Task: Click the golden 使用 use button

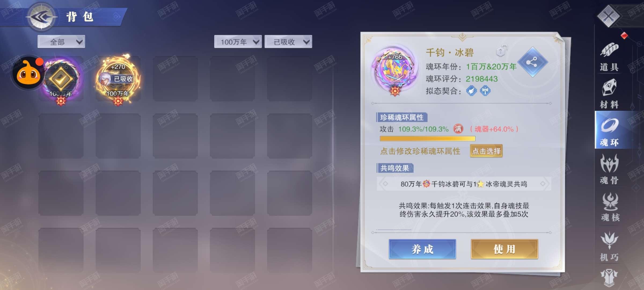Action: click(x=504, y=249)
